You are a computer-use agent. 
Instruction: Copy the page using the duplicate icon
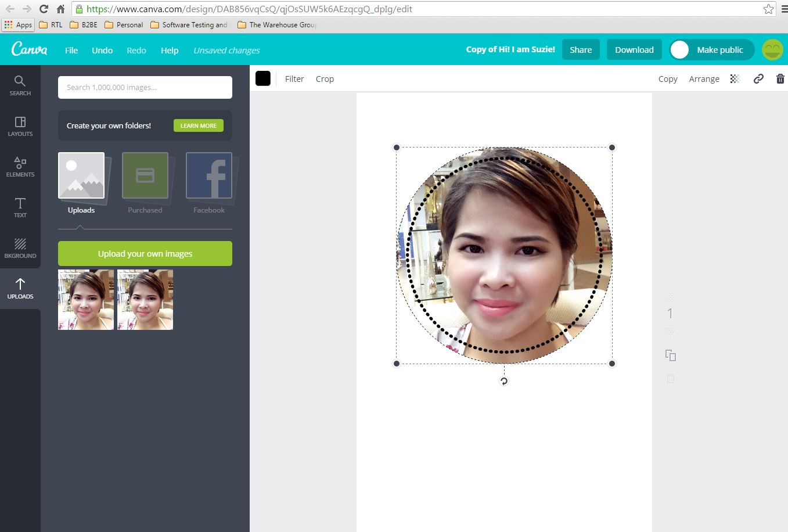click(671, 355)
